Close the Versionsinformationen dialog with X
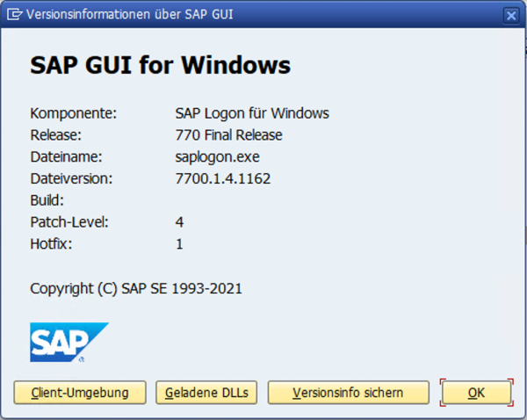The image size is (527, 420). tap(511, 16)
